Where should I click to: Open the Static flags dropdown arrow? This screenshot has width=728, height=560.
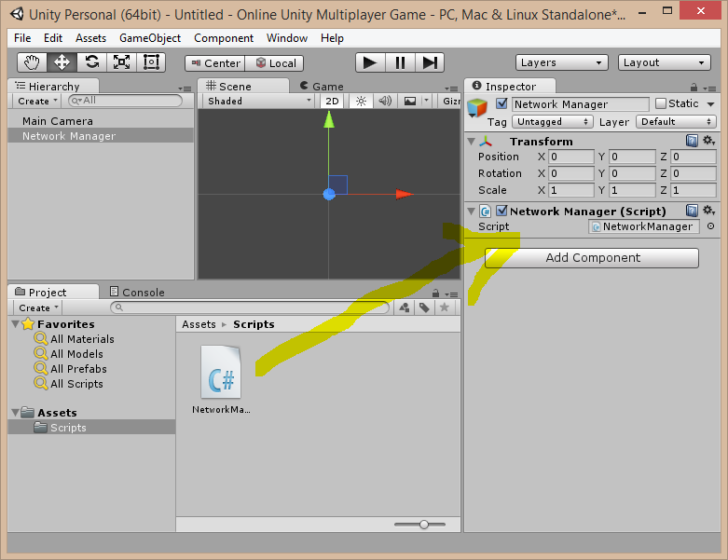click(x=710, y=104)
